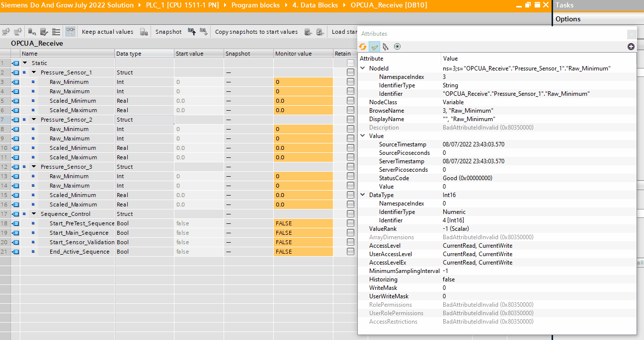The height and width of the screenshot is (340, 644).
Task: Click the camera icon right of Snapshot
Action: pyautogui.click(x=191, y=32)
